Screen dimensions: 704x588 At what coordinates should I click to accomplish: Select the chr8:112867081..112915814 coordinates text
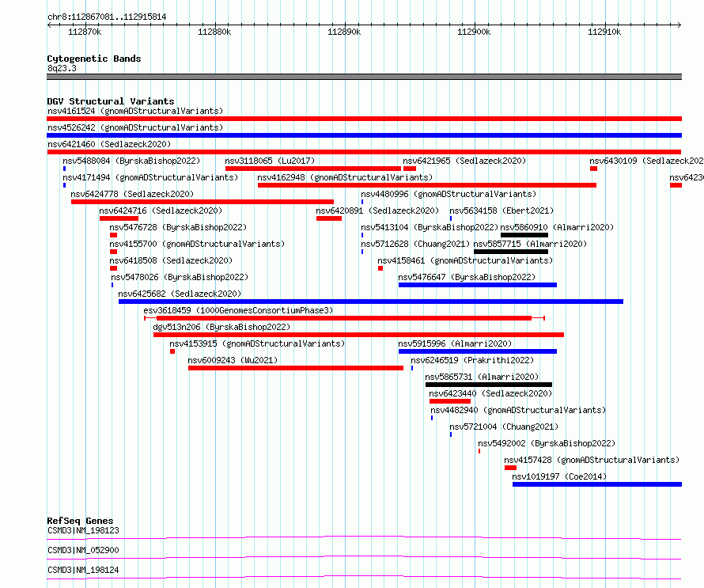pos(107,17)
